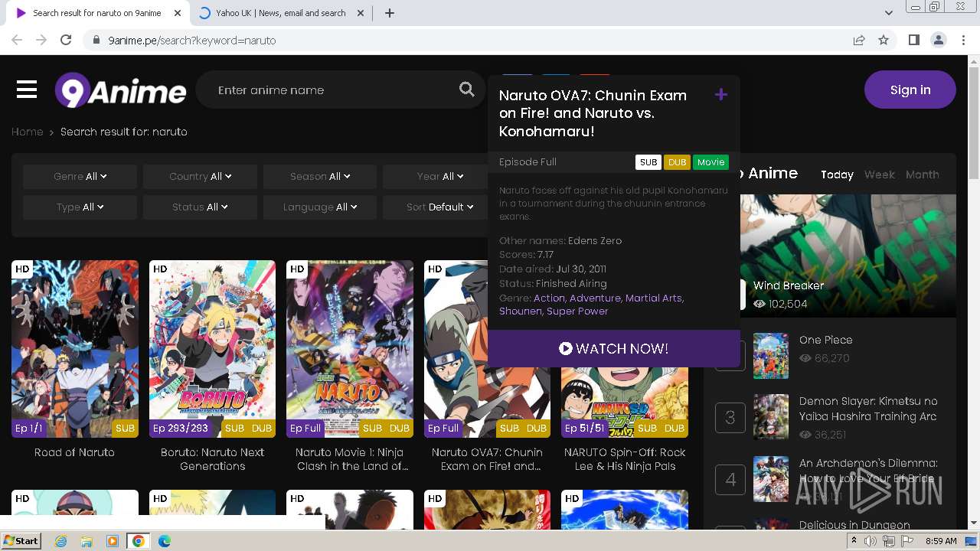Expand the Language filter dropdown

tap(320, 207)
